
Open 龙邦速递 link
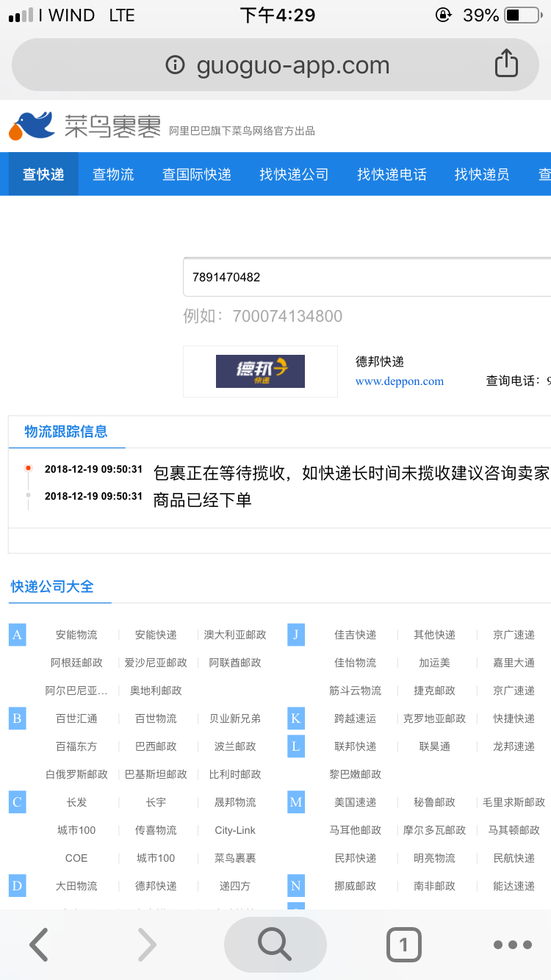coord(514,746)
